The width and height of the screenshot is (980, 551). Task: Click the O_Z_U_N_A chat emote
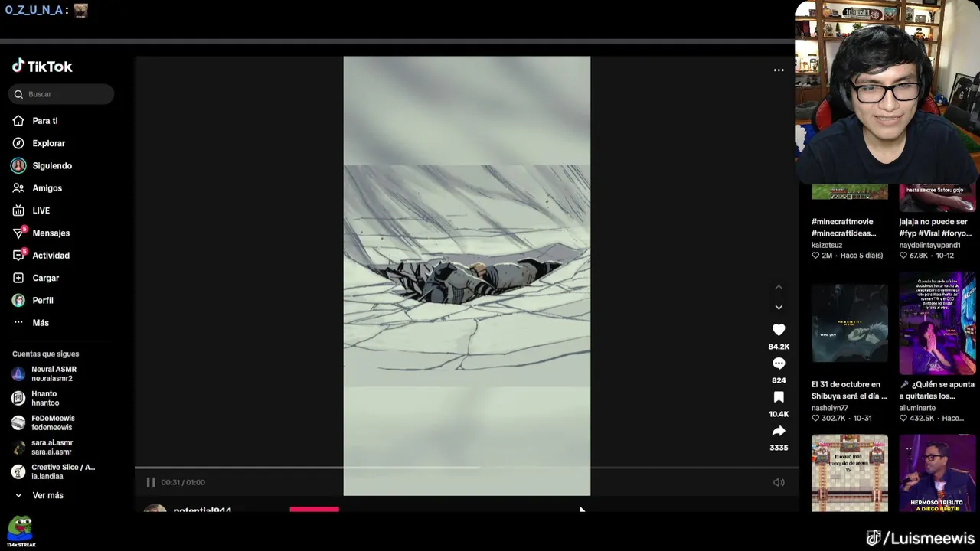80,10
